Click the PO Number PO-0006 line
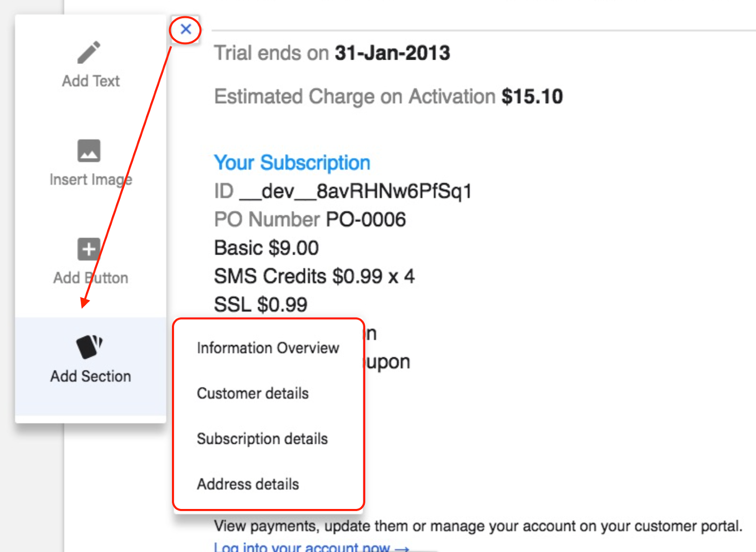Screen dimensions: 756x552 click(310, 220)
